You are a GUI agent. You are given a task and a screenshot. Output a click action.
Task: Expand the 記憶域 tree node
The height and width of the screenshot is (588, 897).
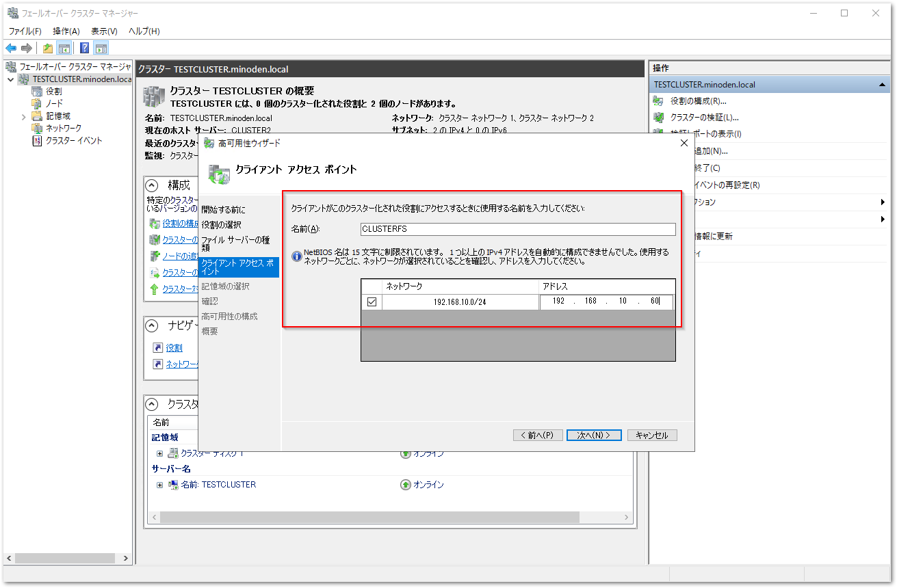pos(25,116)
